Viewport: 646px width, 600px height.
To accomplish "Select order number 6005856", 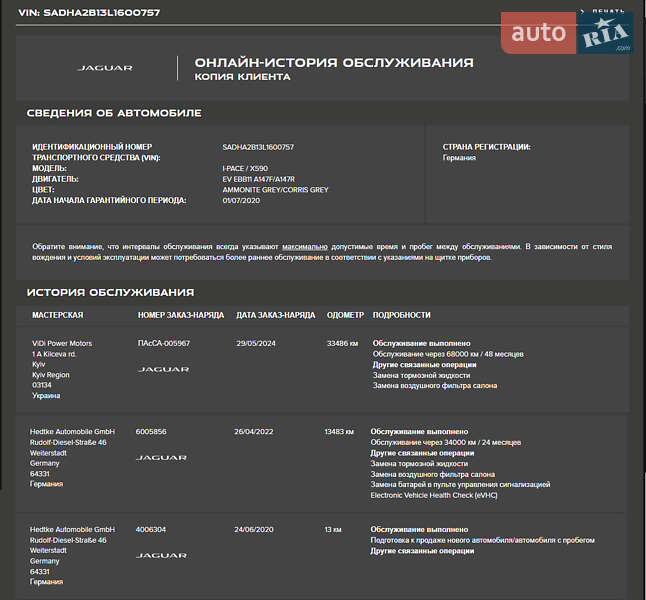I will pyautogui.click(x=151, y=431).
